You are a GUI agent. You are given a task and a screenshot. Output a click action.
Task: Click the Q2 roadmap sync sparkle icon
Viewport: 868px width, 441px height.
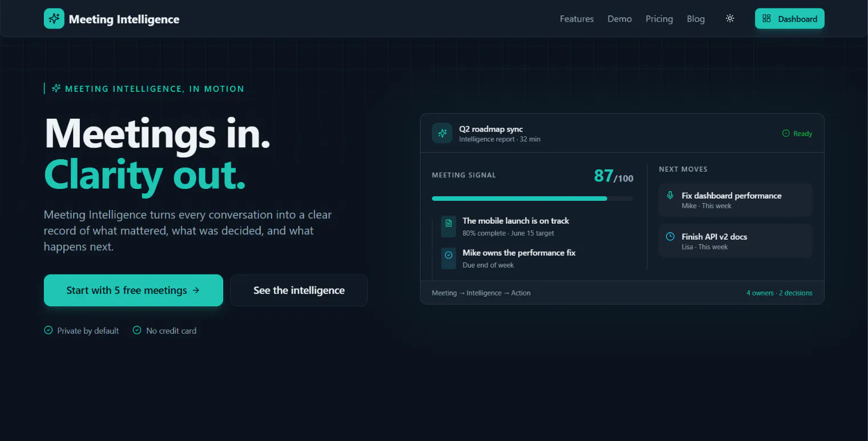point(442,133)
